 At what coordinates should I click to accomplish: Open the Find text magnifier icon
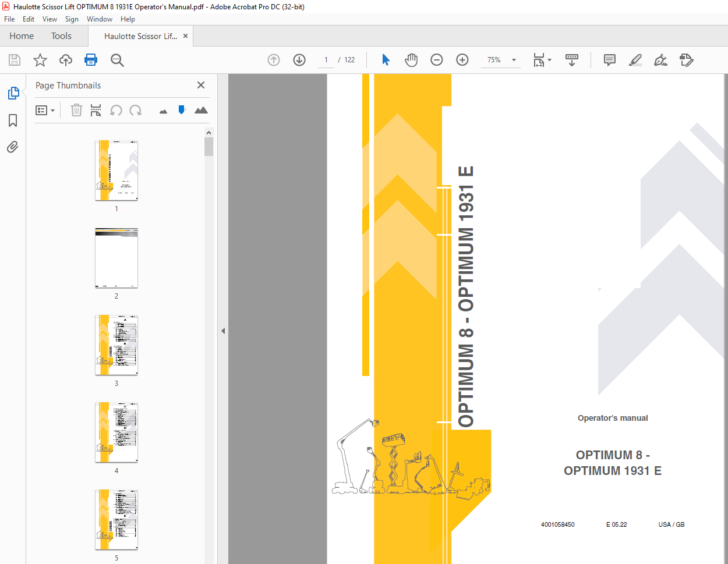click(x=117, y=60)
